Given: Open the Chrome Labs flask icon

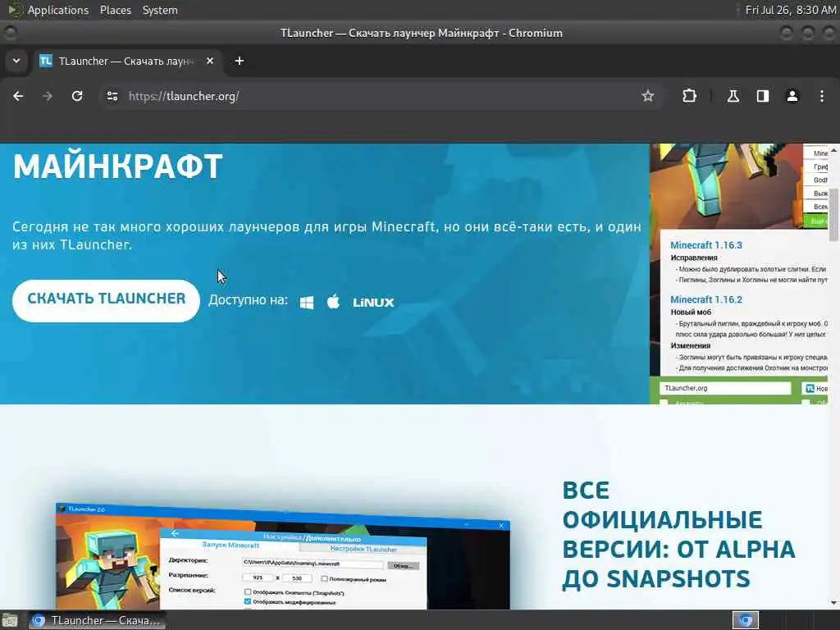Looking at the screenshot, I should point(733,96).
